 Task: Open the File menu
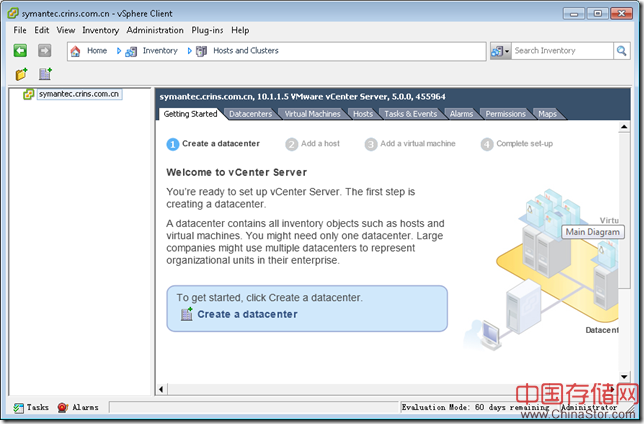pyautogui.click(x=20, y=30)
